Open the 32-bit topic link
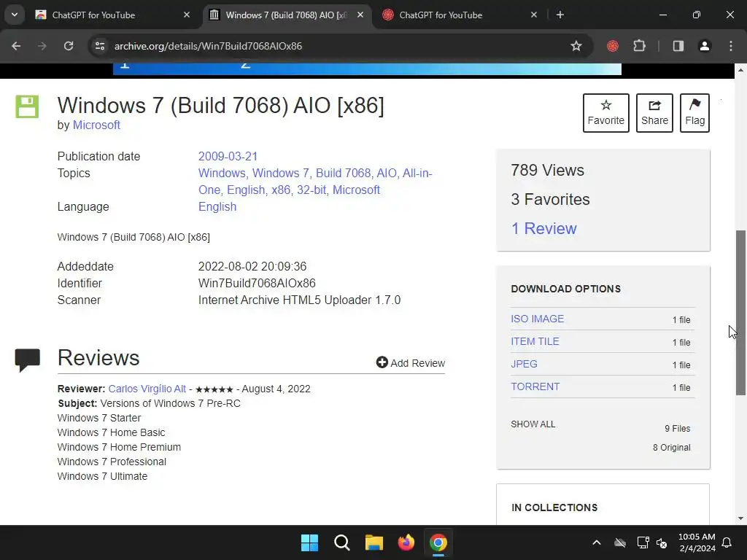 coord(311,190)
